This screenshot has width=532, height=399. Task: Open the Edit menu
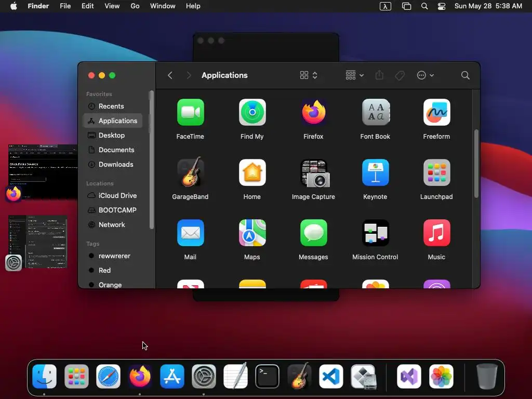point(87,6)
